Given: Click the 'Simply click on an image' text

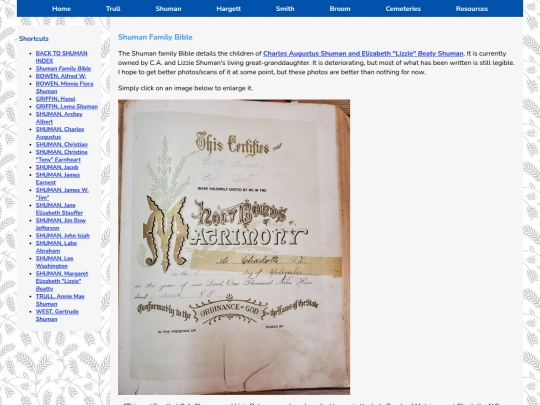Looking at the screenshot, I should 185,88.
